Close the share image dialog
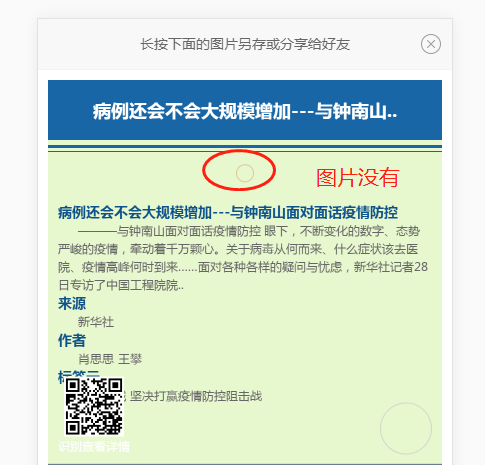 tap(431, 44)
